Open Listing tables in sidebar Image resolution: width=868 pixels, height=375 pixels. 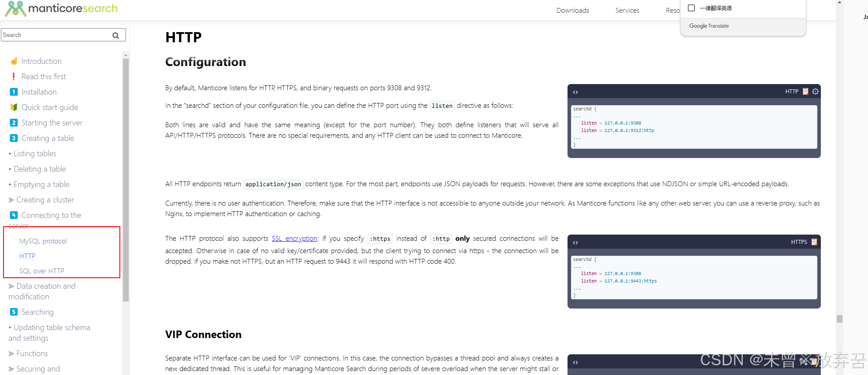tap(35, 154)
